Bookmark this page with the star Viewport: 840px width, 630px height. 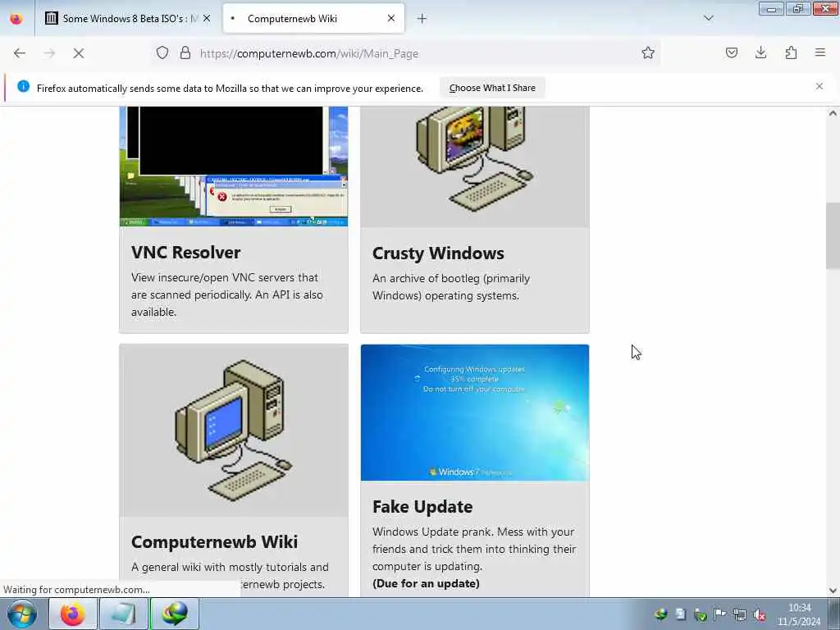click(x=648, y=52)
